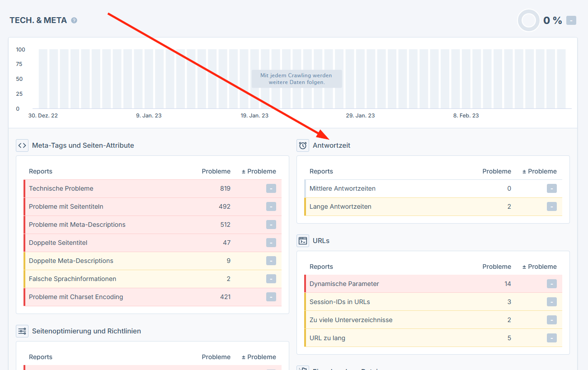Click the circular 0 % score gauge
This screenshot has width=588, height=370.
528,20
